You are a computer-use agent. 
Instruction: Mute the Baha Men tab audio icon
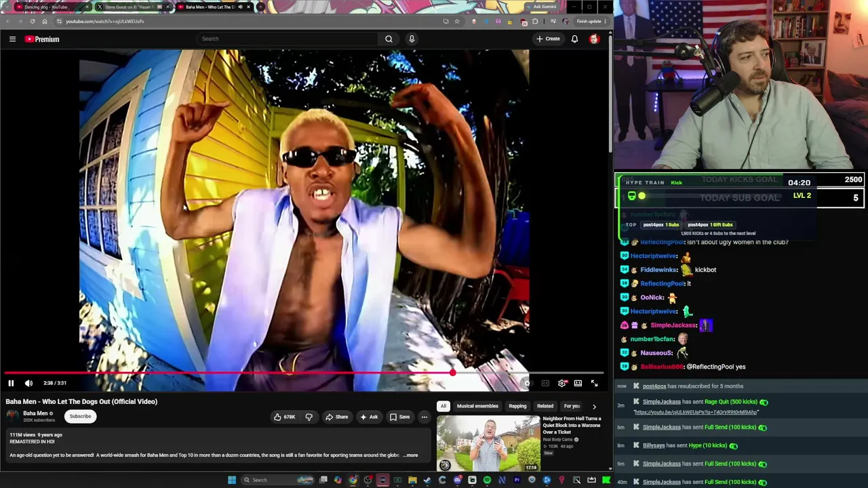click(x=240, y=7)
